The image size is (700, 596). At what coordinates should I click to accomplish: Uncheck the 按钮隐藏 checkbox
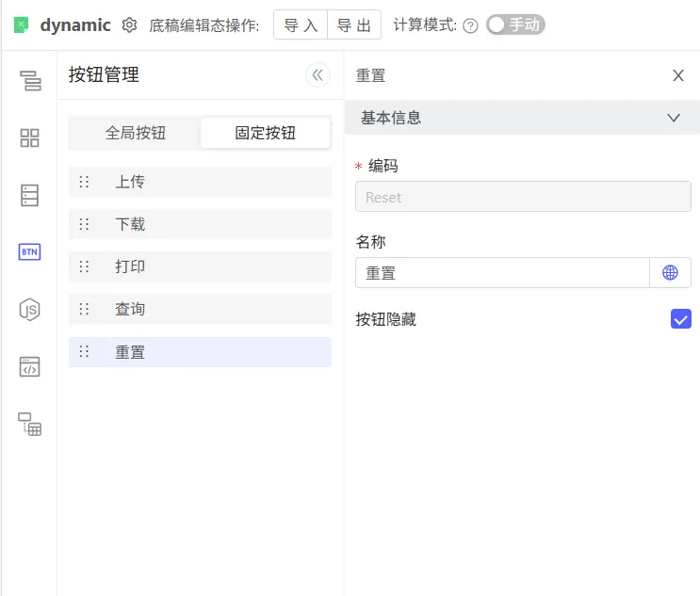click(680, 319)
